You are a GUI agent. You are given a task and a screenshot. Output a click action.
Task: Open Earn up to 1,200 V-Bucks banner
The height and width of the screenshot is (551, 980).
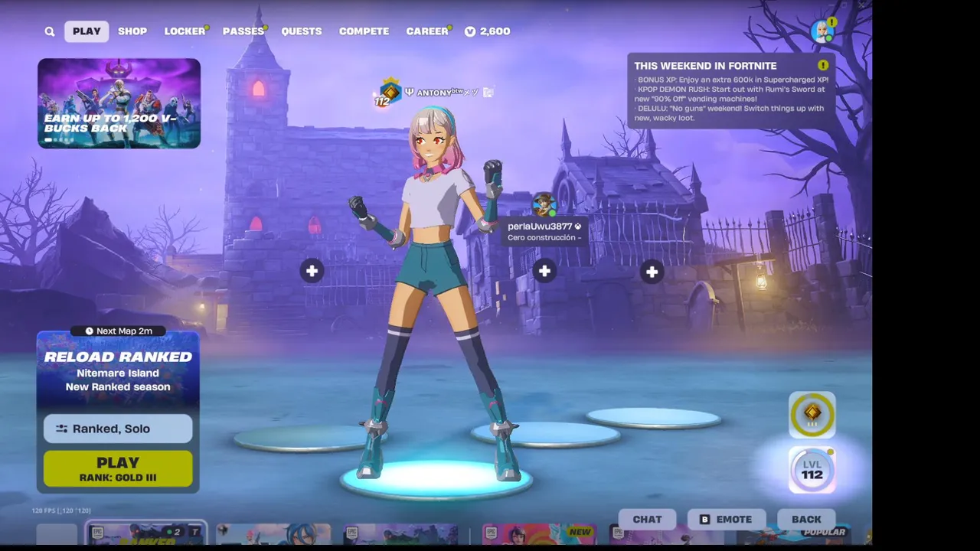(x=119, y=103)
